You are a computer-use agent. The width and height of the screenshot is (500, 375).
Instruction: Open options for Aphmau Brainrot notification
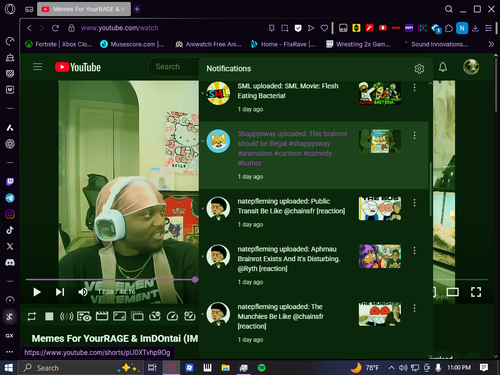click(x=414, y=251)
